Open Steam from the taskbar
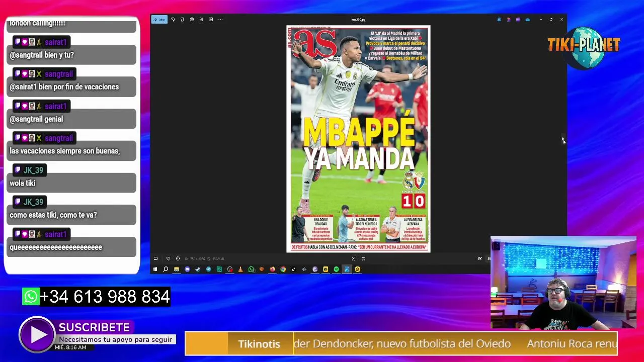 click(x=197, y=269)
